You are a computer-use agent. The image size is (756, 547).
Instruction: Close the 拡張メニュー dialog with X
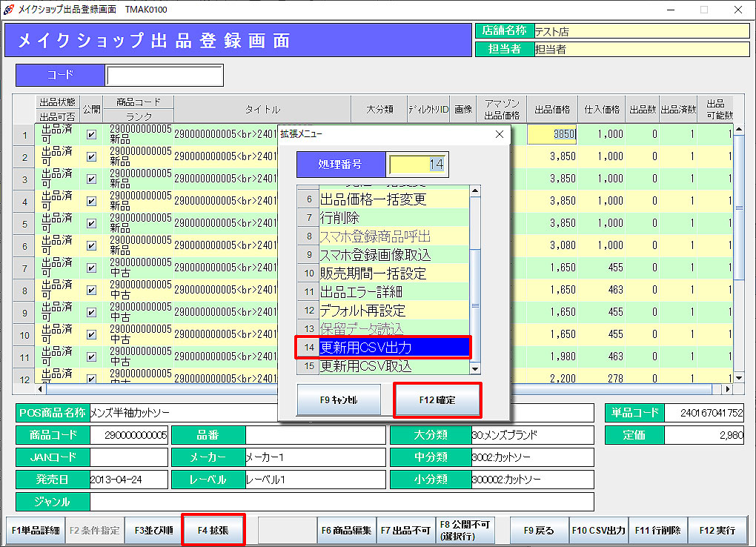point(499,134)
